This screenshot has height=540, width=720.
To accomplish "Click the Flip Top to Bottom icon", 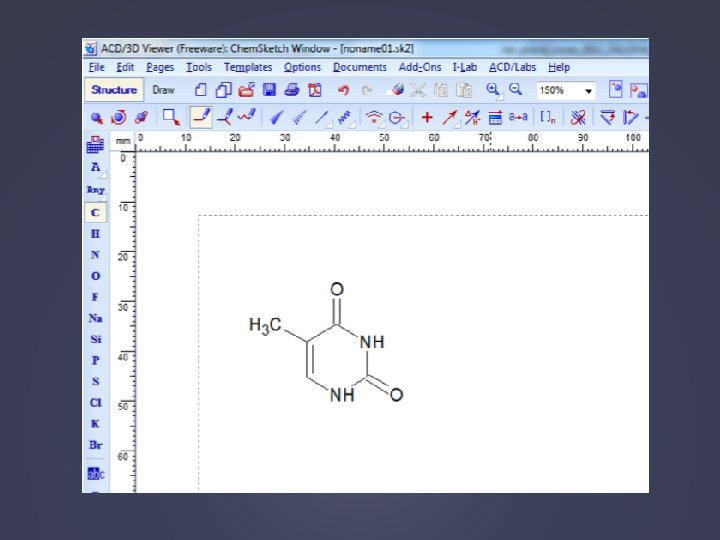I will click(x=608, y=117).
